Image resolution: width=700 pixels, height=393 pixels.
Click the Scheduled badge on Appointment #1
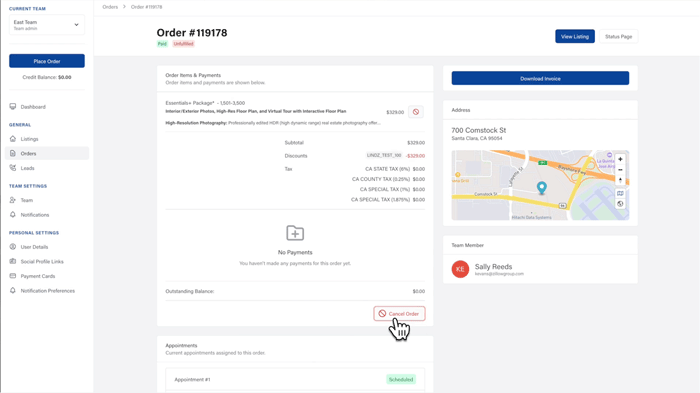point(401,380)
